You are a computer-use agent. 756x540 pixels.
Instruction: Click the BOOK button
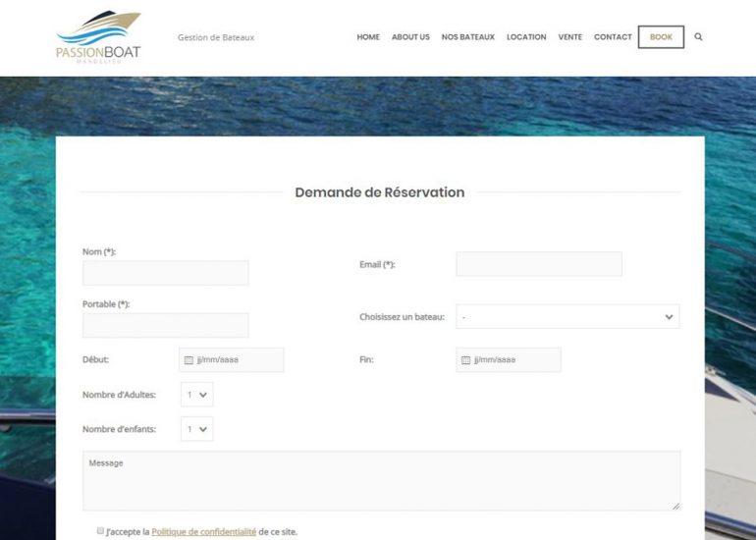(x=661, y=37)
